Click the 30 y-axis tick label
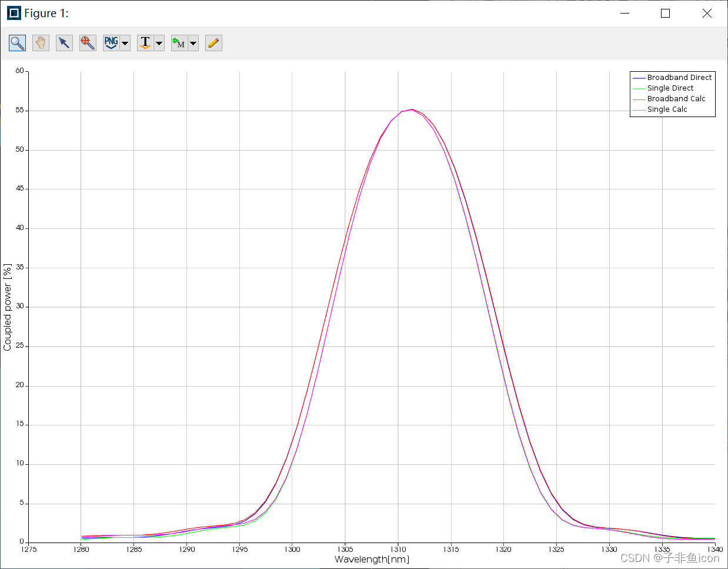The height and width of the screenshot is (569, 728). pyautogui.click(x=20, y=306)
